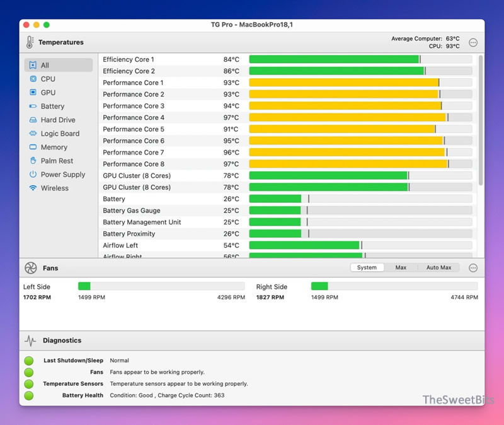Click the Battery Health green status indicator
This screenshot has width=504, height=425.
pos(29,395)
